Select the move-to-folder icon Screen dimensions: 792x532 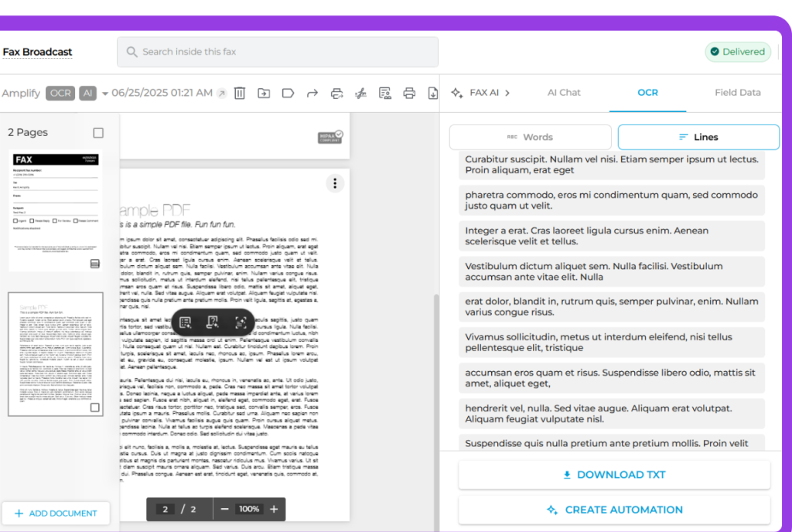263,93
